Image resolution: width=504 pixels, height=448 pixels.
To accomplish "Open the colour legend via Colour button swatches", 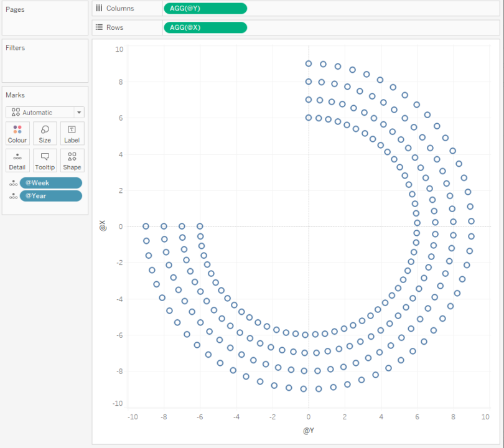I will (17, 129).
